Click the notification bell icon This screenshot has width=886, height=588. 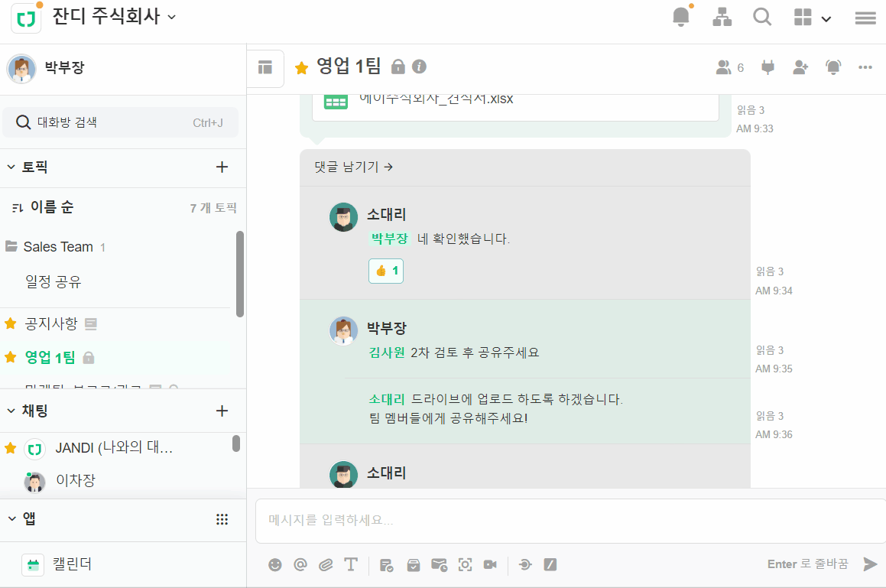coord(680,17)
